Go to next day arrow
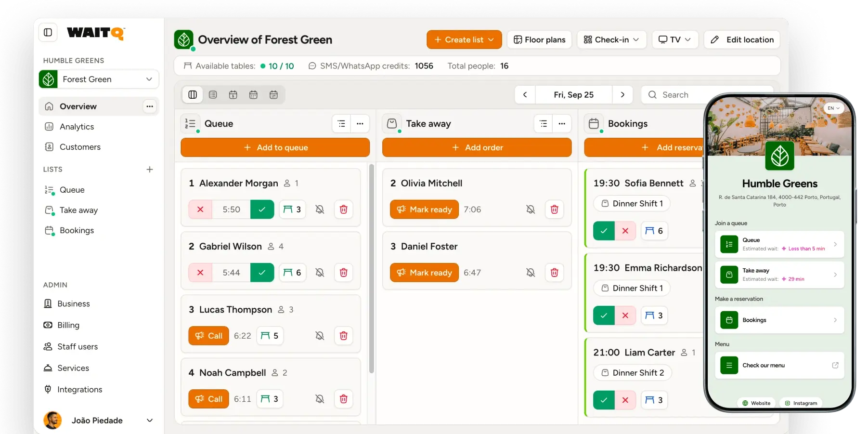This screenshot has height=434, width=868. pyautogui.click(x=622, y=95)
